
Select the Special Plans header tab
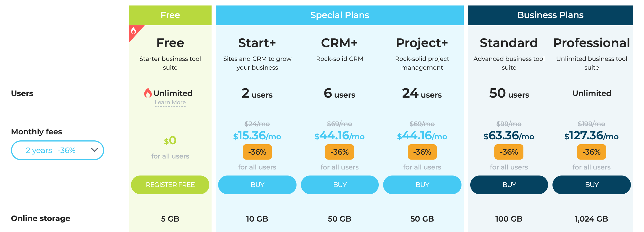(x=340, y=15)
